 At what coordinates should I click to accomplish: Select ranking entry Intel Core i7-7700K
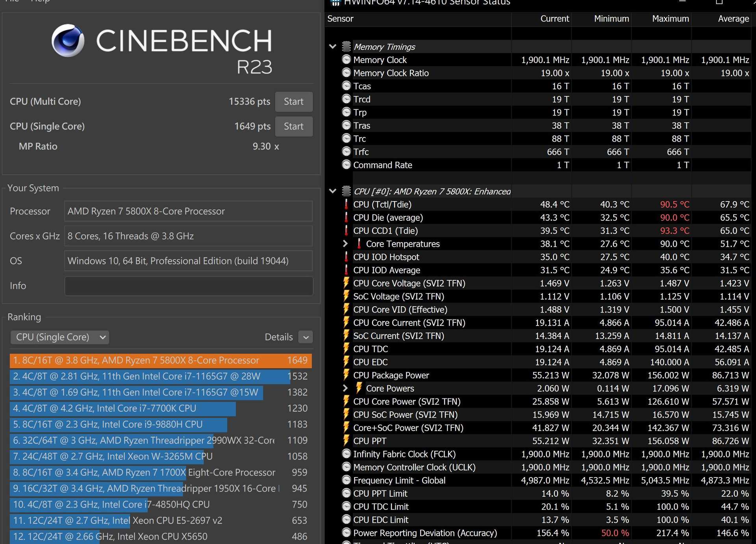pos(161,409)
